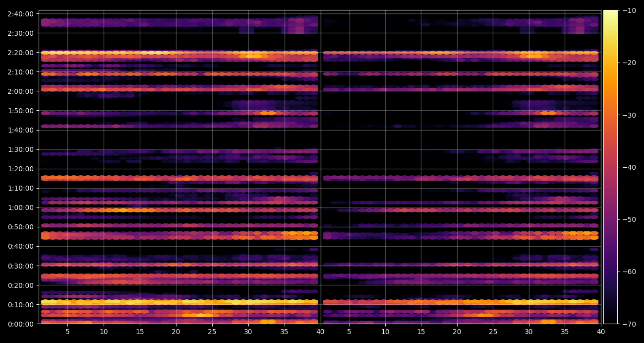Click the −10 colorbar tick label
Viewport: 644px width, 343px height.
(x=629, y=10)
